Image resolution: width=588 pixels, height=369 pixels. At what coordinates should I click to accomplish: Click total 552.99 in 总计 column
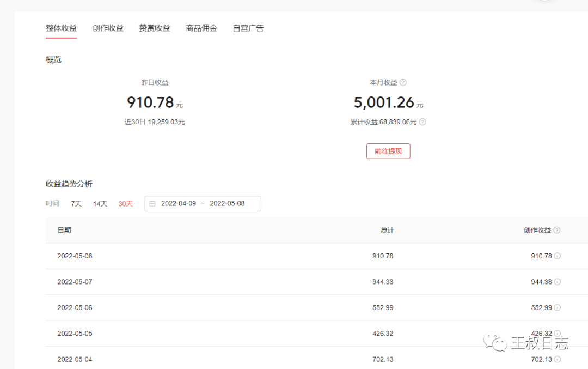tap(383, 308)
